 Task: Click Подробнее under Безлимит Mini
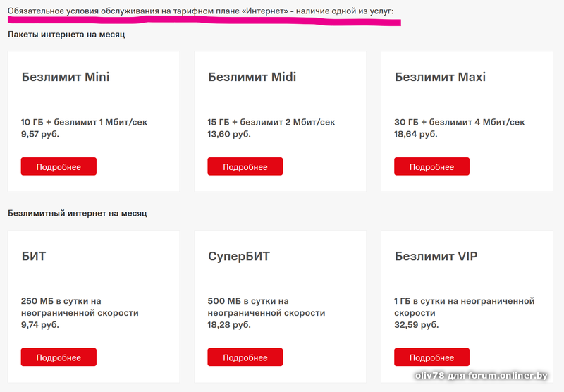59,166
